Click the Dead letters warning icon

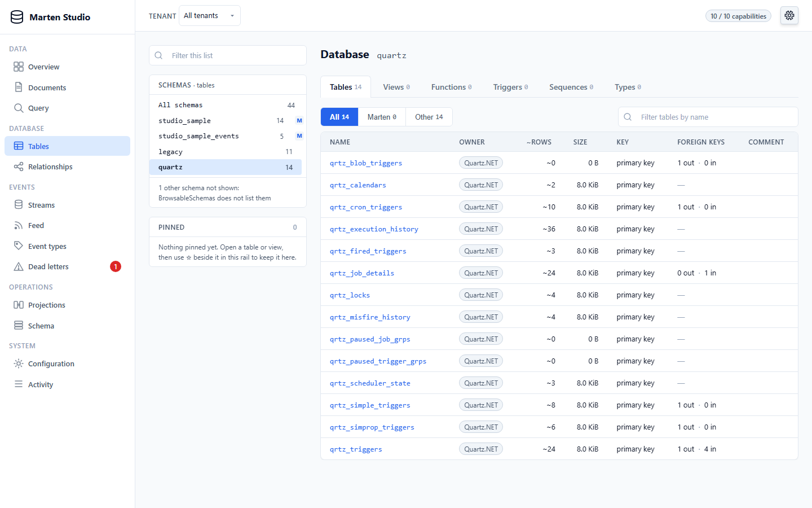[19, 266]
